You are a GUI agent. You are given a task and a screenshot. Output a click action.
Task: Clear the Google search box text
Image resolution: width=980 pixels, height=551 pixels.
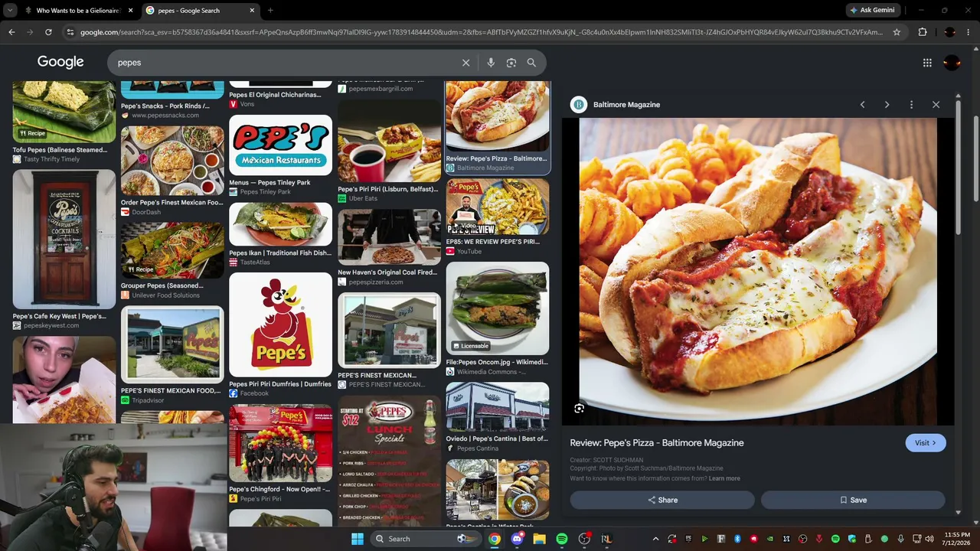click(465, 63)
